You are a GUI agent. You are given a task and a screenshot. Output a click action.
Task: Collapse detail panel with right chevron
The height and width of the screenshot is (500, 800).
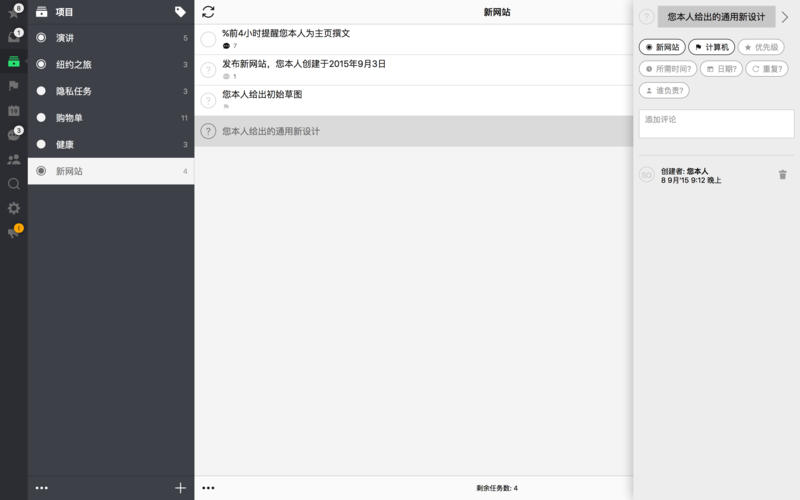[785, 17]
